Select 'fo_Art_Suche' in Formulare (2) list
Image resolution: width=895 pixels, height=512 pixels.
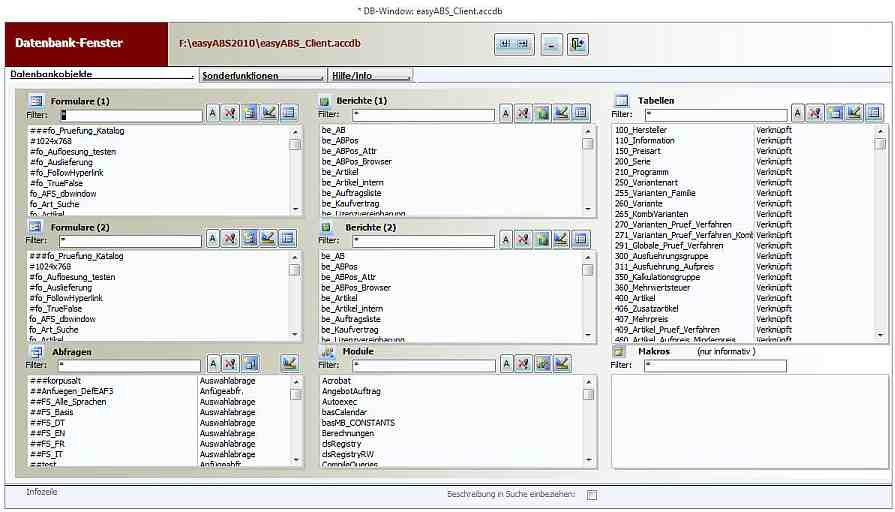[x=54, y=330]
